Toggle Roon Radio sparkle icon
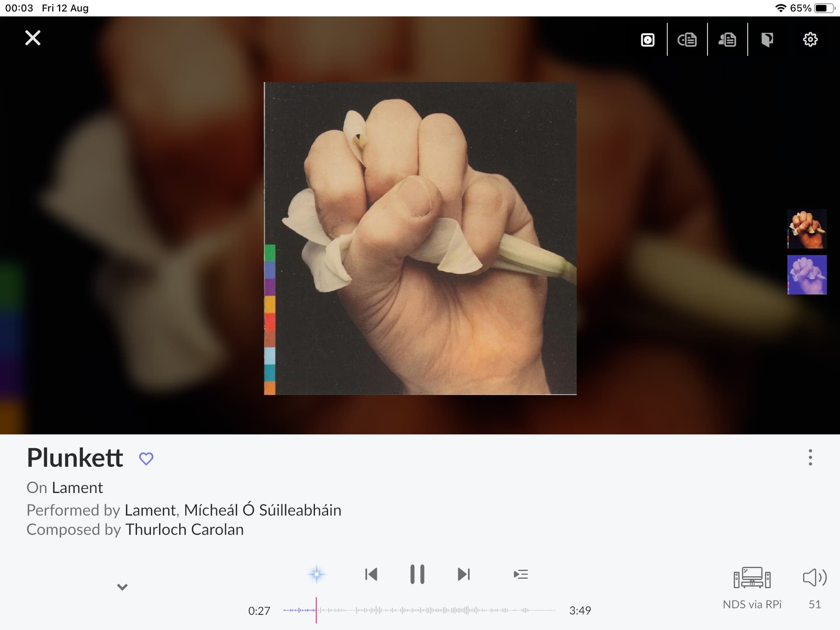The image size is (840, 630). pos(316,574)
